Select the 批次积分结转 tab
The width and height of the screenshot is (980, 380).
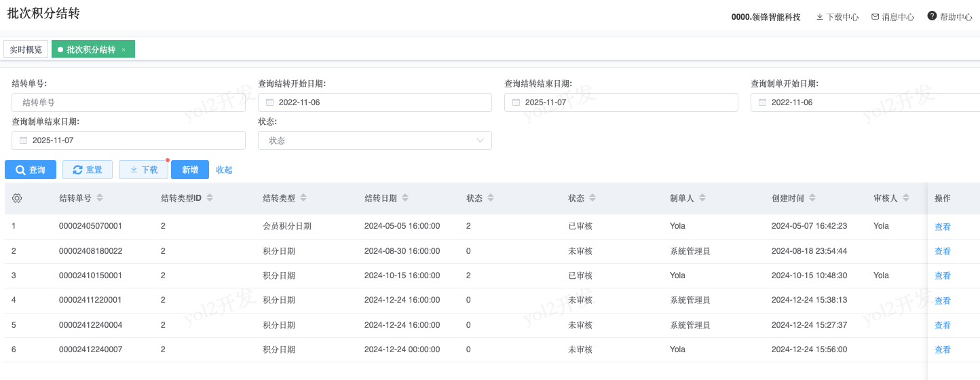[x=90, y=50]
